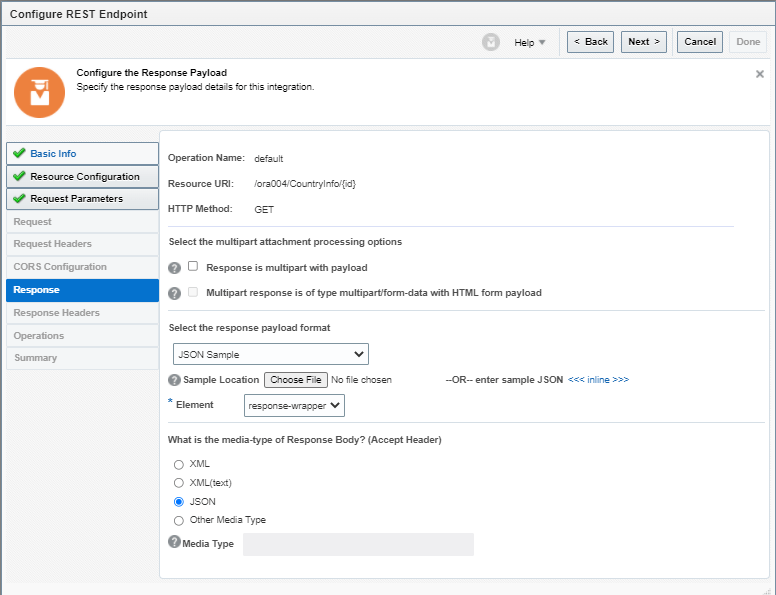Click the Choose File button

[296, 380]
